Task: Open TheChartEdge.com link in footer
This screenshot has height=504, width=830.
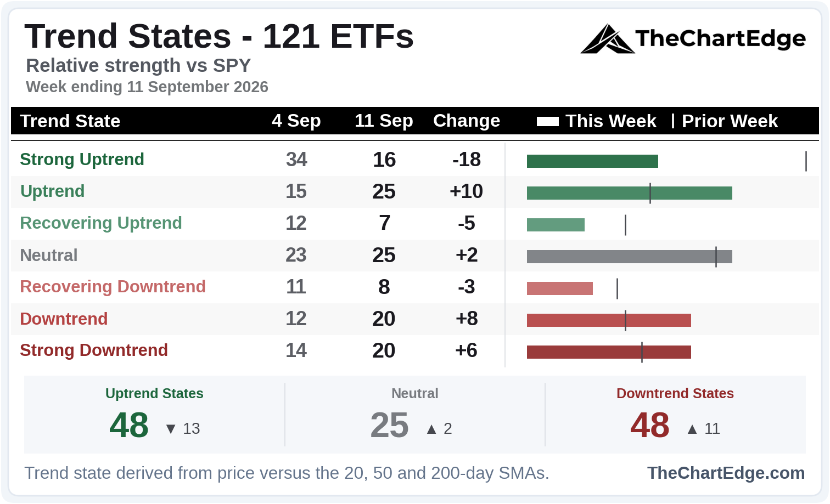Action: pyautogui.click(x=726, y=473)
